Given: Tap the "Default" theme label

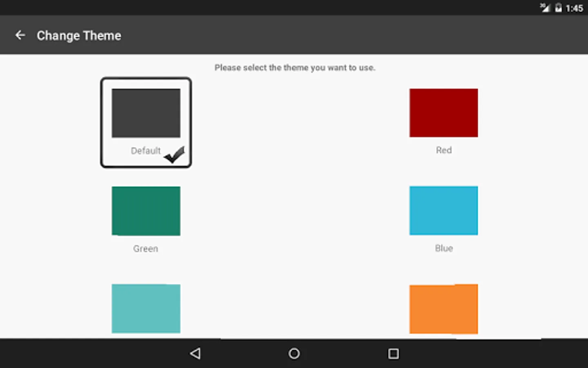Looking at the screenshot, I should (145, 151).
